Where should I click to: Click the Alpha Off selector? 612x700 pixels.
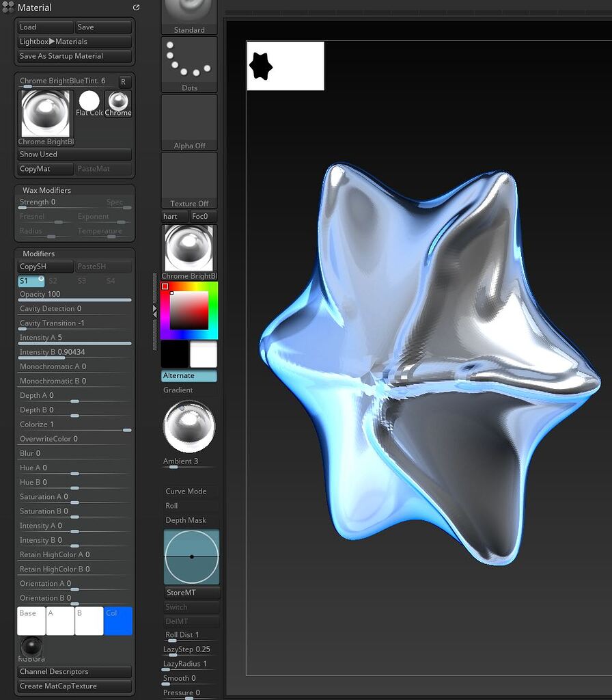(189, 122)
